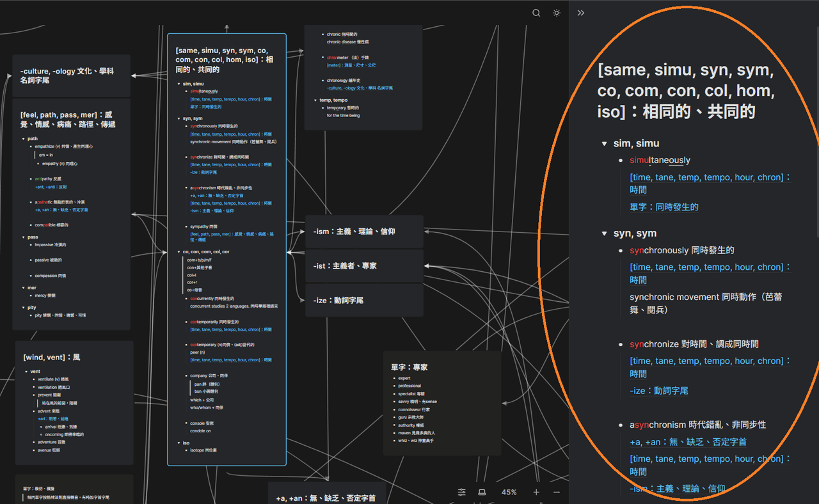
Task: Collapse the 'syn, sym' bullet in sidebar
Action: point(604,233)
